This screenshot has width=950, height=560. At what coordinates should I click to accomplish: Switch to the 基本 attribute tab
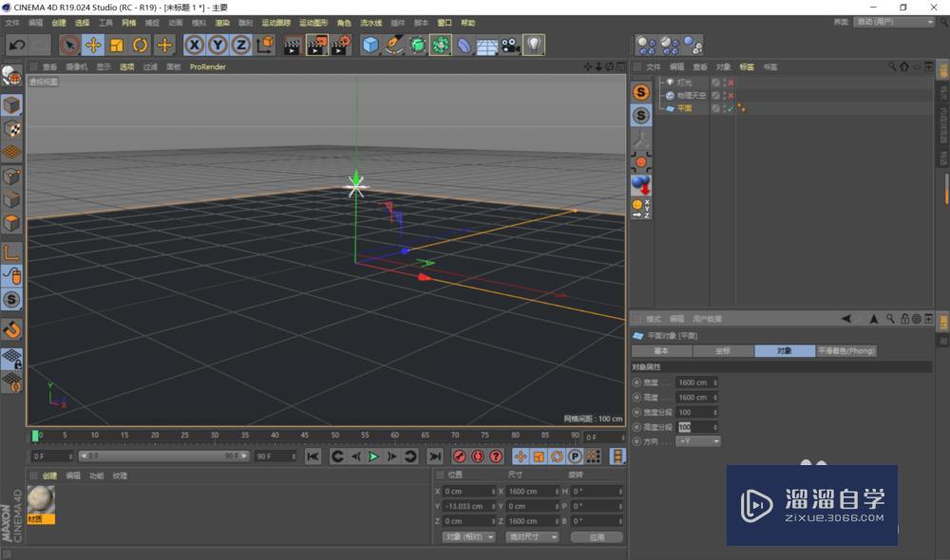661,351
